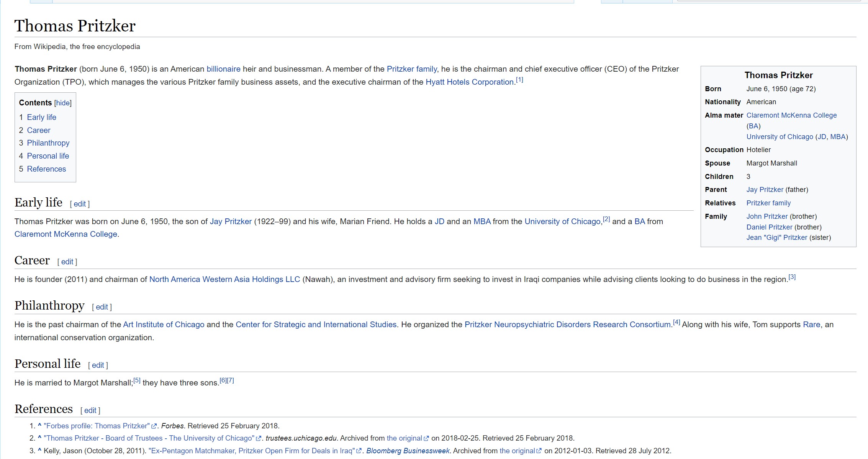Open the billionaire link in intro
The width and height of the screenshot is (868, 459).
pos(223,69)
